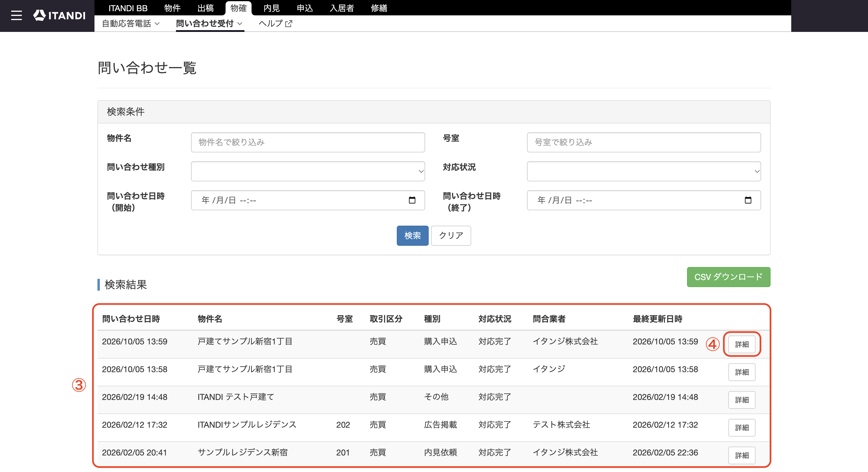Click the 検索条件 panel heading
The image size is (868, 472).
coord(126,112)
